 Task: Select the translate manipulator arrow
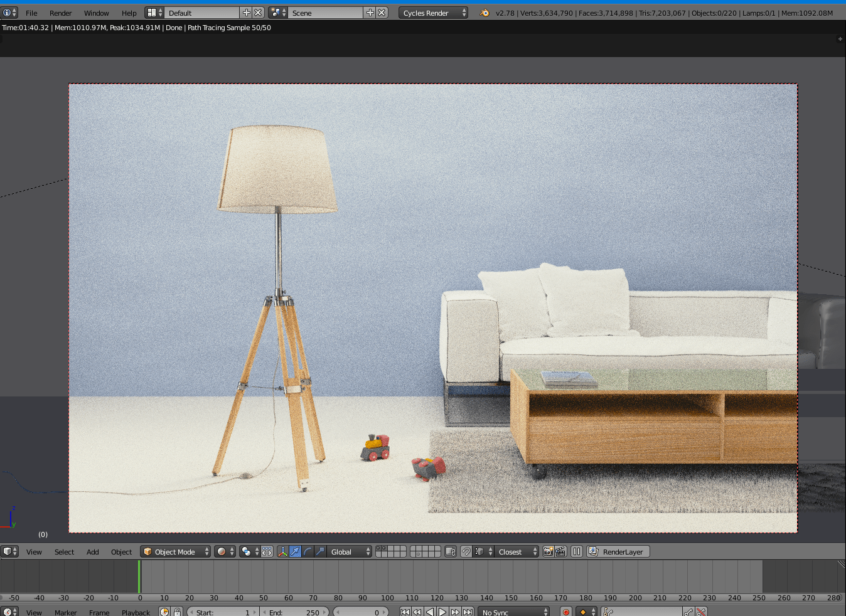point(295,551)
